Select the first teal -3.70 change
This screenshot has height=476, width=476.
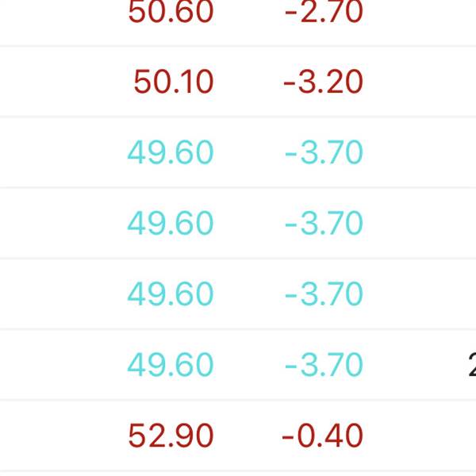pos(324,152)
